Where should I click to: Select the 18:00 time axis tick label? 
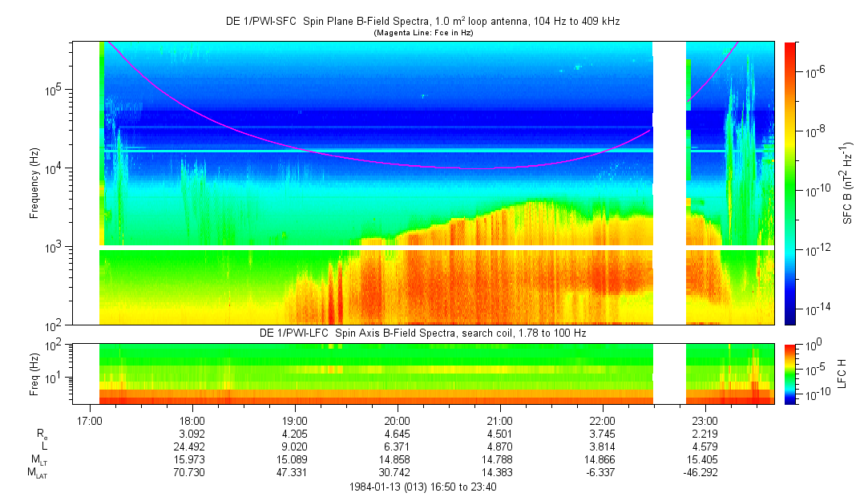click(192, 420)
